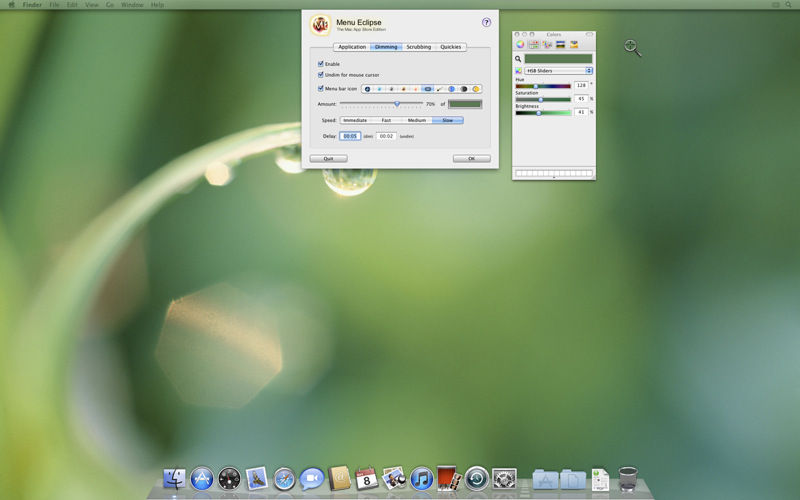Open the crayons picker in Colors

(x=574, y=44)
